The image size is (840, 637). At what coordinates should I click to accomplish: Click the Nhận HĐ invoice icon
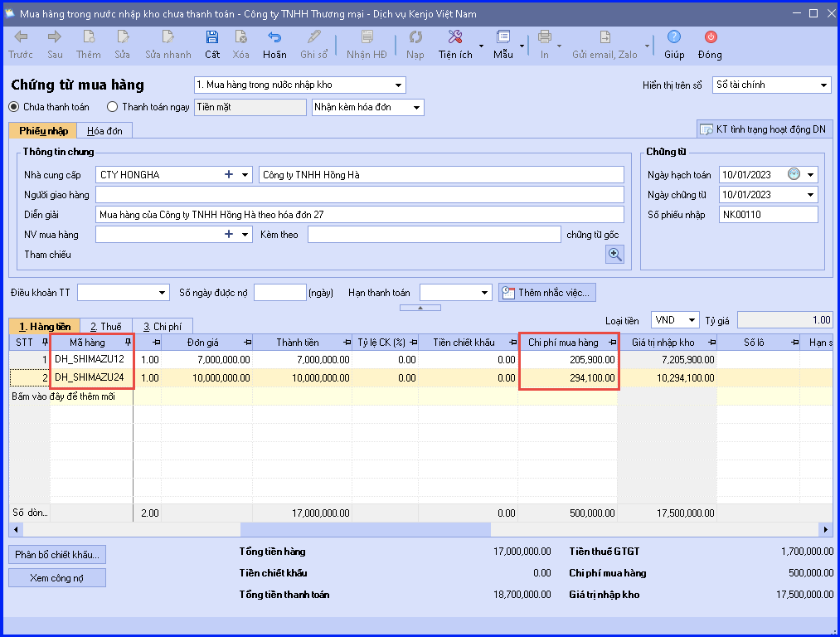coord(367,37)
